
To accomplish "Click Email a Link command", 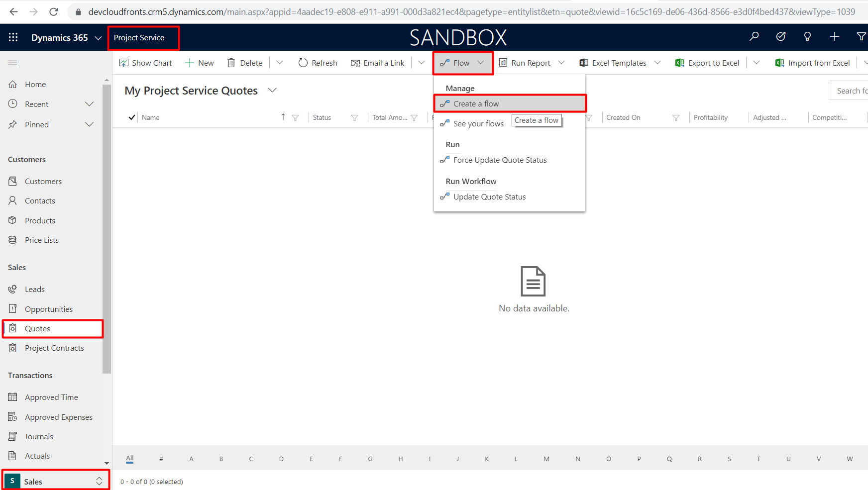I will (378, 63).
